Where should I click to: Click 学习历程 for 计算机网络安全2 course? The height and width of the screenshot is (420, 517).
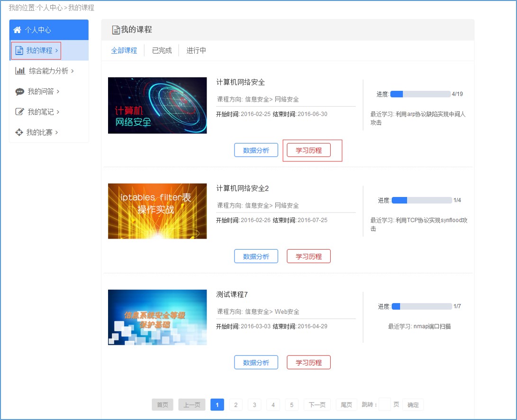[308, 256]
